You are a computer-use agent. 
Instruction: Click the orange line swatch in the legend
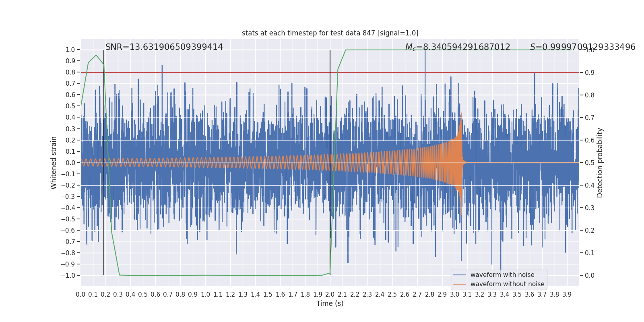point(459,284)
